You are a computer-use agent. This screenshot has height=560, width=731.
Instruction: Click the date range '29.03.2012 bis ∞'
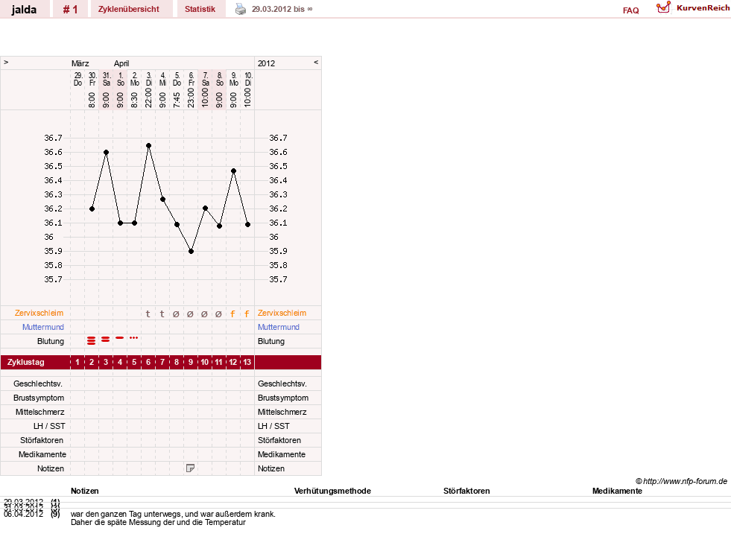282,9
